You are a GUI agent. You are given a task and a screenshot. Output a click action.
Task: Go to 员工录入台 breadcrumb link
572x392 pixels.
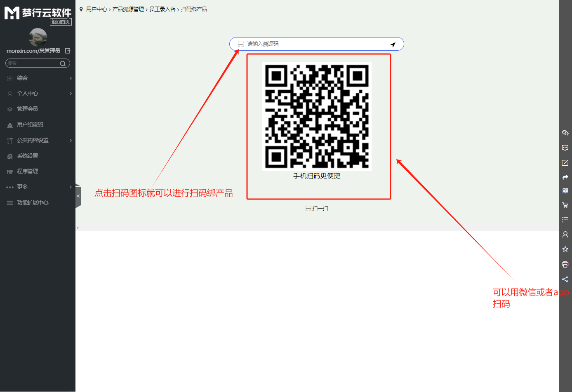(162, 9)
